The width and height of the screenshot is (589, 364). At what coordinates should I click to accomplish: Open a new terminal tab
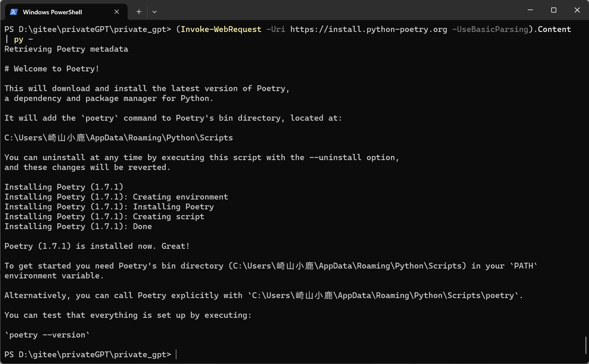[x=139, y=12]
